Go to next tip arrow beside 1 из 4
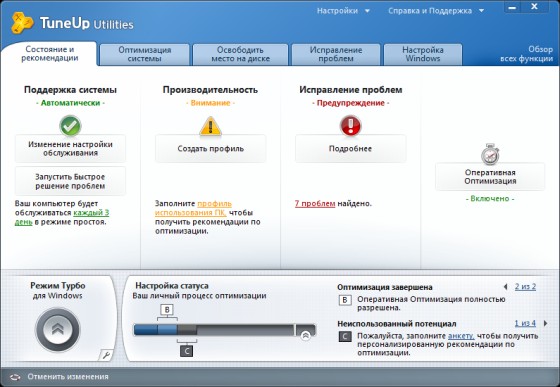The height and width of the screenshot is (387, 560). [x=545, y=323]
